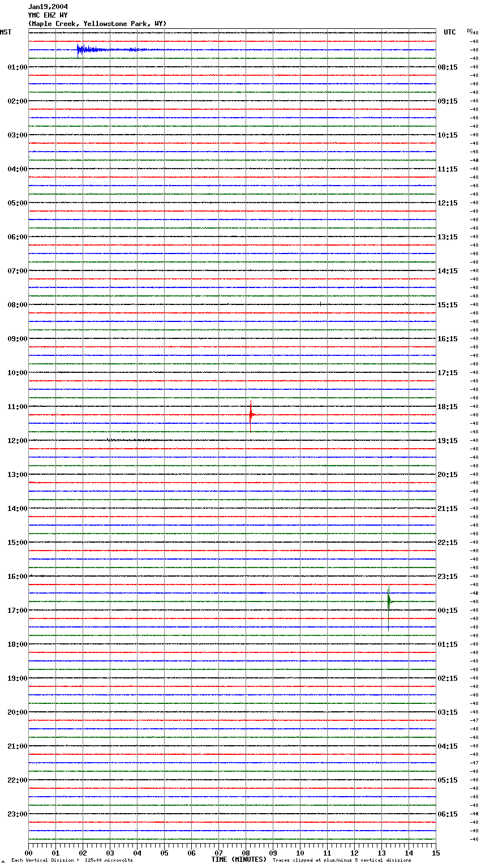Click the MST time label '04:00'
The height and width of the screenshot is (868, 481).
pos(17,169)
